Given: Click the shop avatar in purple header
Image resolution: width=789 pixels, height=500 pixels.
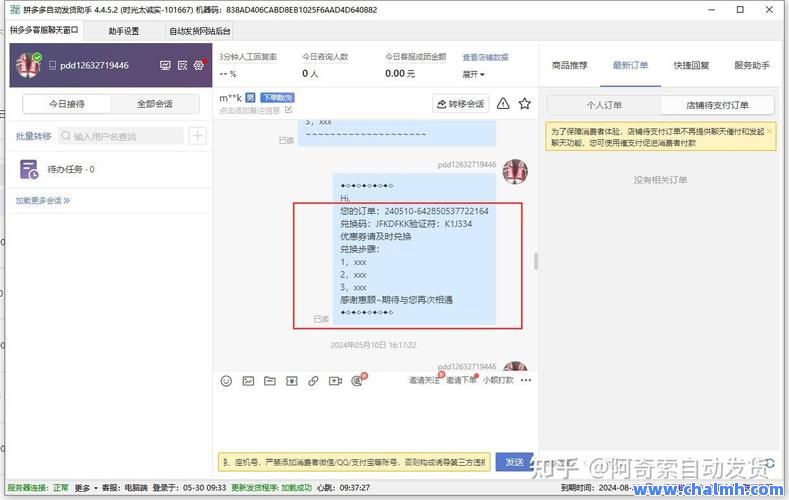Looking at the screenshot, I should (x=29, y=65).
